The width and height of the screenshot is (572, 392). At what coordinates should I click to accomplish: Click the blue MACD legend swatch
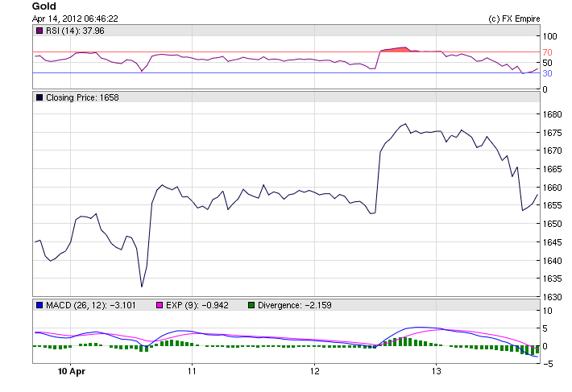pos(39,305)
